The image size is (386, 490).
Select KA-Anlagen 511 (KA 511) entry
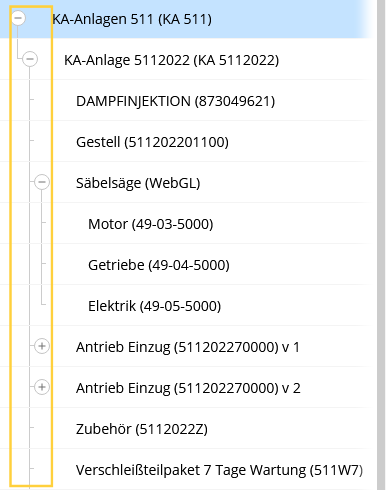click(132, 19)
